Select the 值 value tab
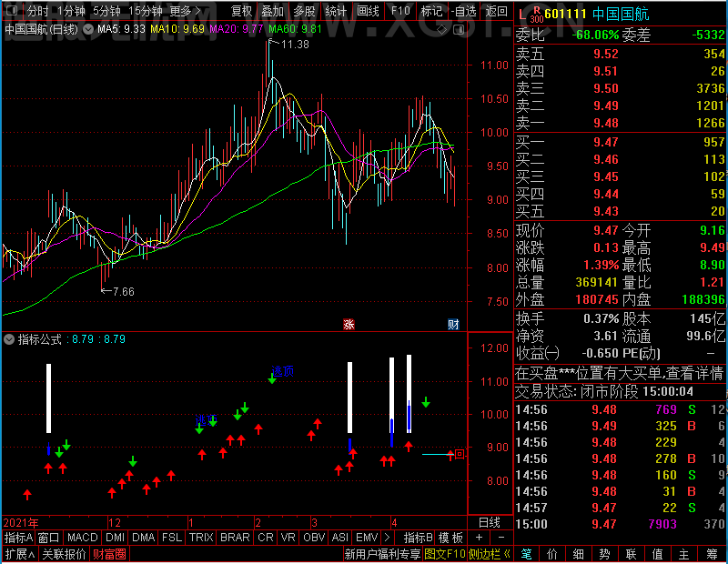 point(657,554)
